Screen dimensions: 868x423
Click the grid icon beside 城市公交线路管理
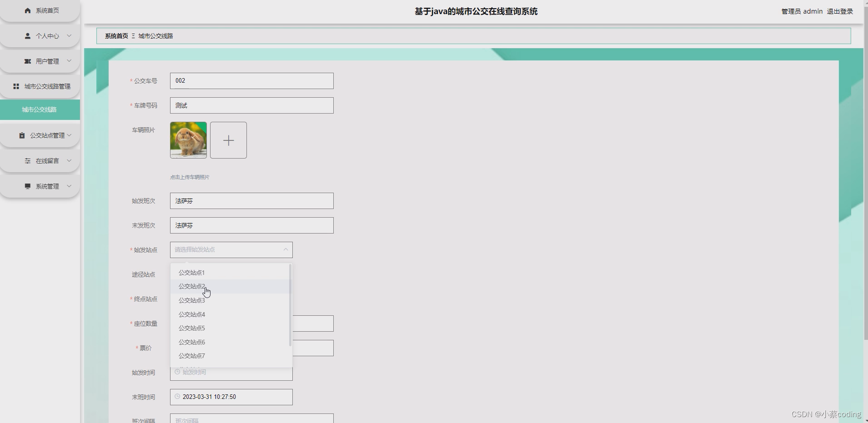(x=16, y=86)
